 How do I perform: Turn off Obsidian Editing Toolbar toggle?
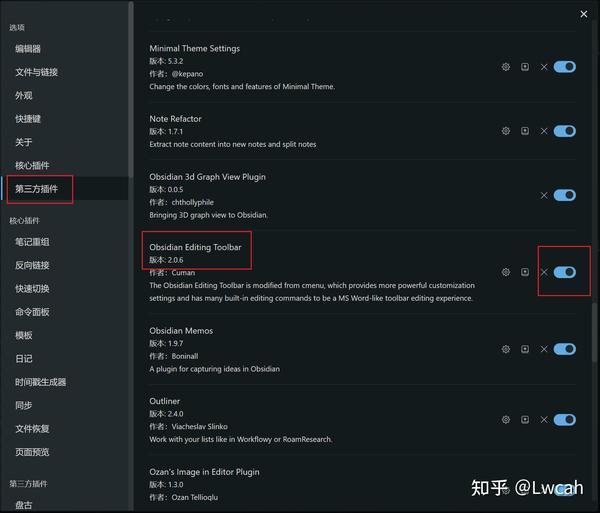tap(564, 272)
